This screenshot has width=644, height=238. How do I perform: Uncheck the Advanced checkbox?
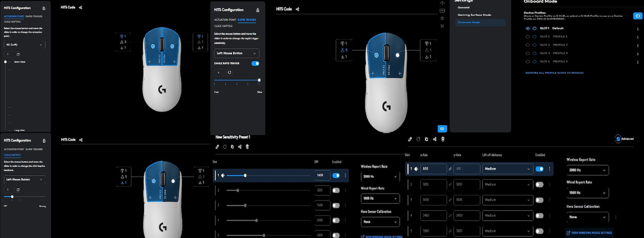click(x=618, y=139)
